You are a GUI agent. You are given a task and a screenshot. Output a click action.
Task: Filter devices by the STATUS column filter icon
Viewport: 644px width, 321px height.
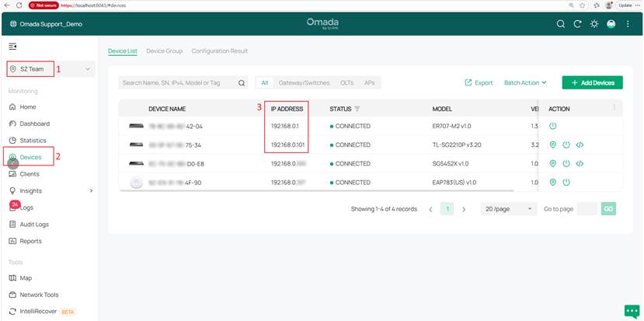[x=357, y=109]
